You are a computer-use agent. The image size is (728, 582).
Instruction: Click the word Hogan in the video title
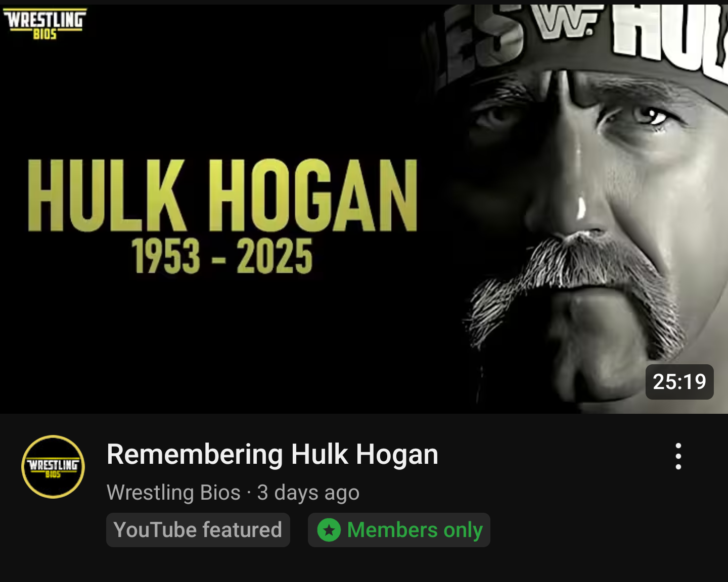pyautogui.click(x=397, y=454)
